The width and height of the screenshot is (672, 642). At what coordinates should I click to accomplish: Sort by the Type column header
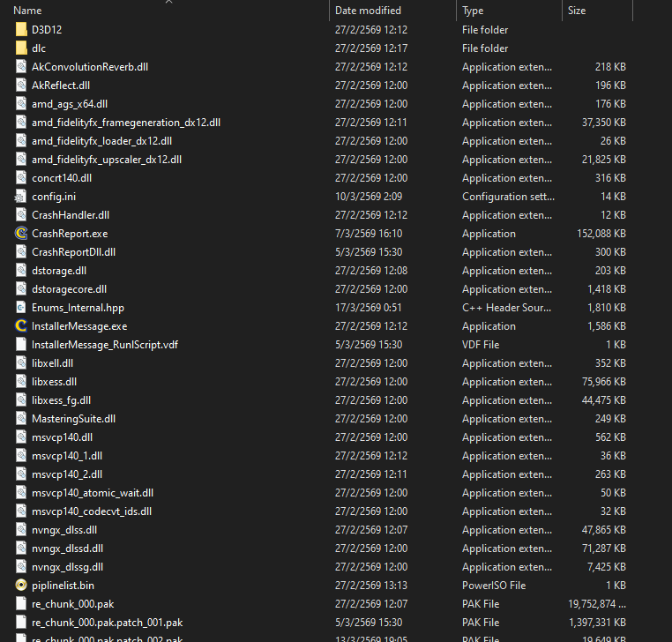coord(473,11)
